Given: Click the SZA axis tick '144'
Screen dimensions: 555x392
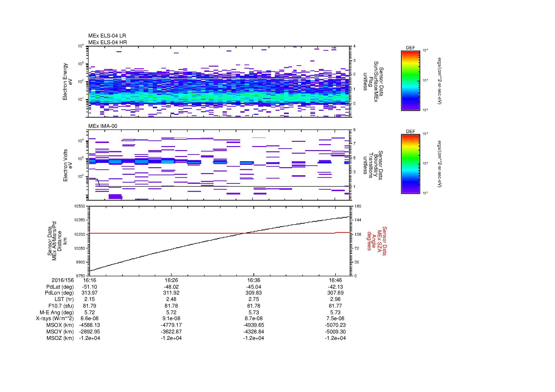Looking at the screenshot, I should click(x=358, y=220).
